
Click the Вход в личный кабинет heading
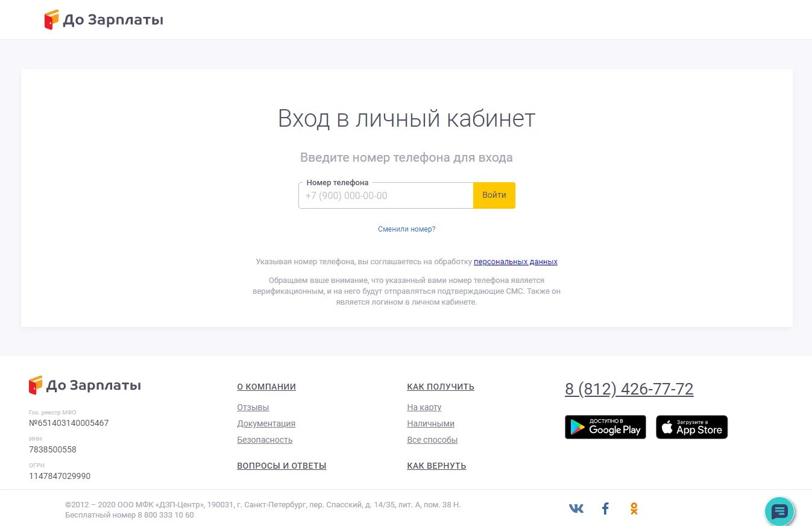click(406, 118)
